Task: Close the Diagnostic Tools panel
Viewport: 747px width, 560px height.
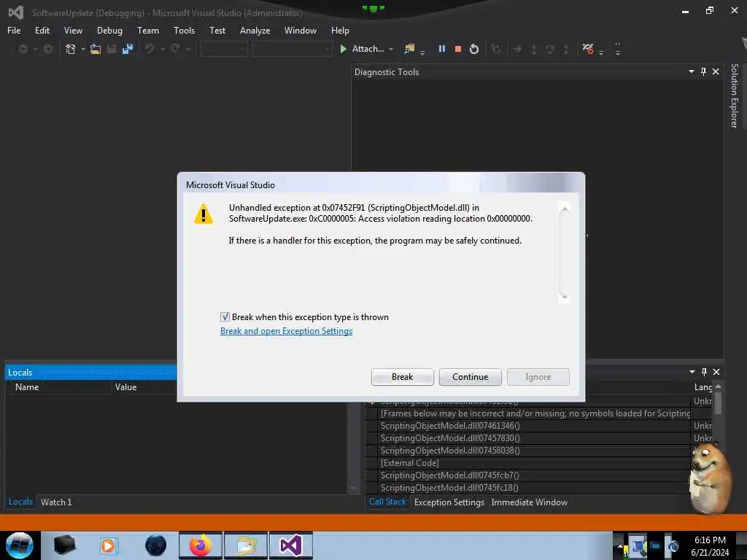Action: [x=716, y=71]
